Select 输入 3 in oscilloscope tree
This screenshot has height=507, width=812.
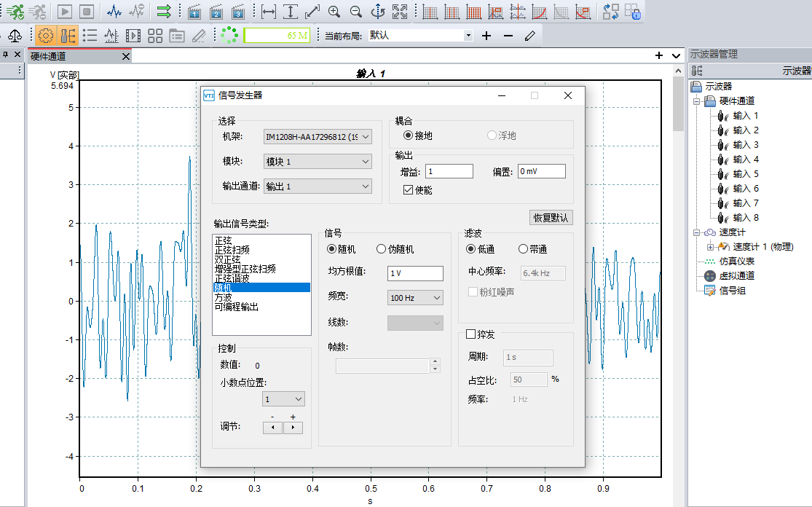(x=746, y=145)
